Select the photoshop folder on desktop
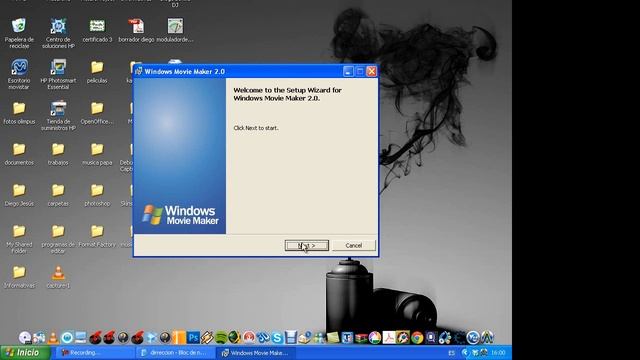 coord(97,195)
